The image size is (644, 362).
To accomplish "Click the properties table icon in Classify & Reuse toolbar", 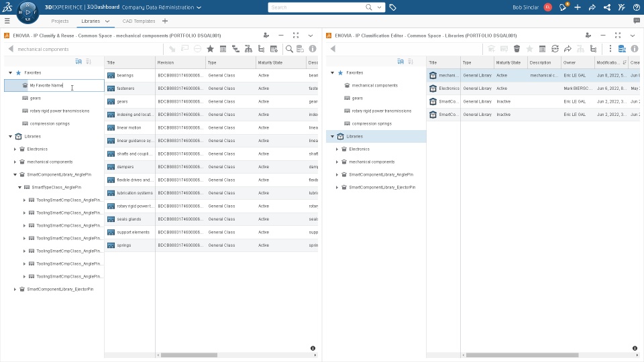I will [223, 49].
